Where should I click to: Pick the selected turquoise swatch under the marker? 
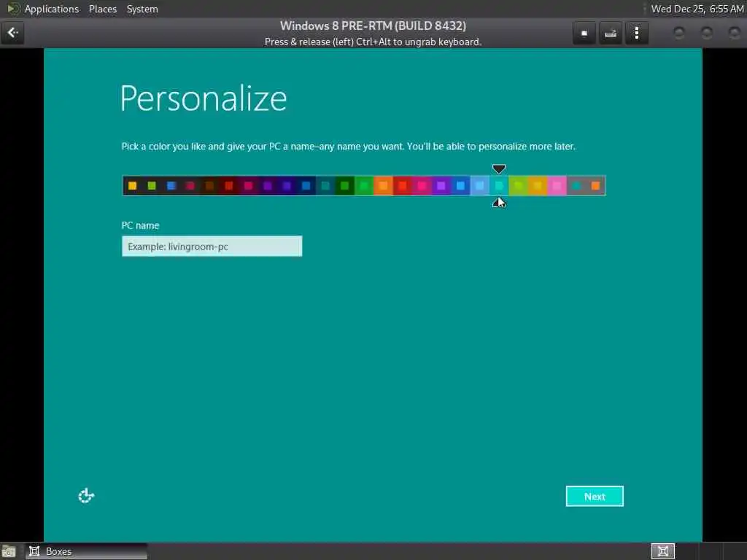(499, 186)
